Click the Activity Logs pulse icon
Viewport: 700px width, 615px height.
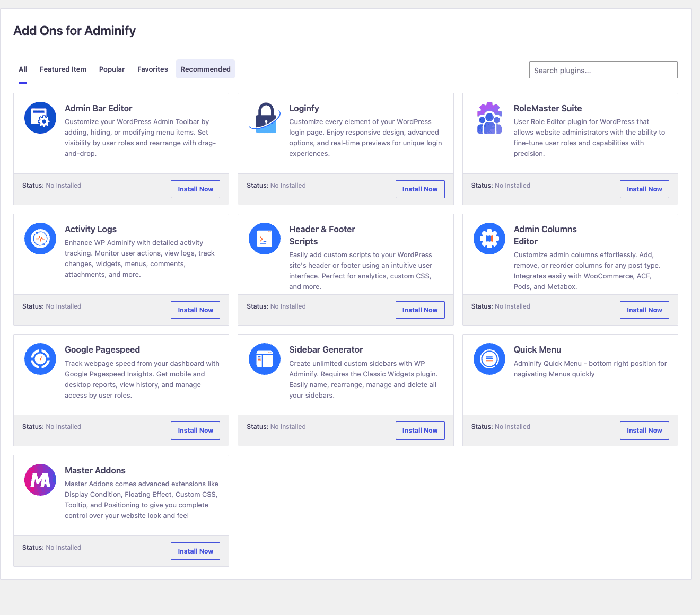coord(40,239)
